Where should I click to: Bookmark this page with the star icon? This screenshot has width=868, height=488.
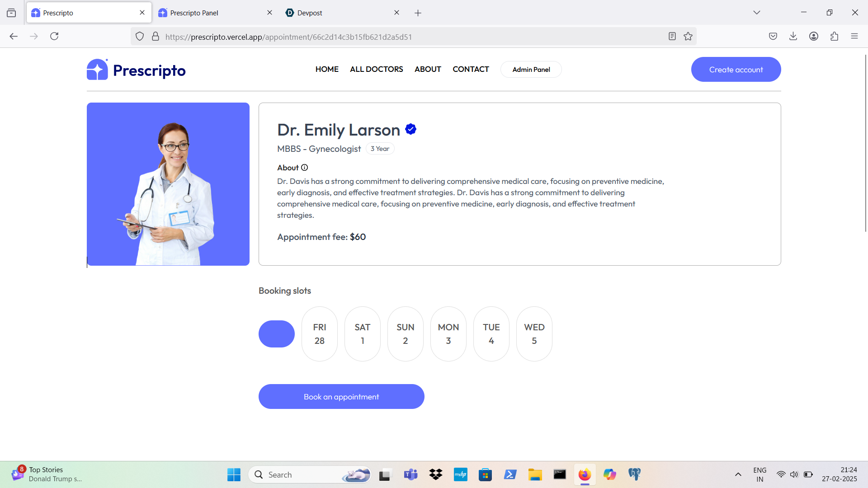(x=688, y=37)
